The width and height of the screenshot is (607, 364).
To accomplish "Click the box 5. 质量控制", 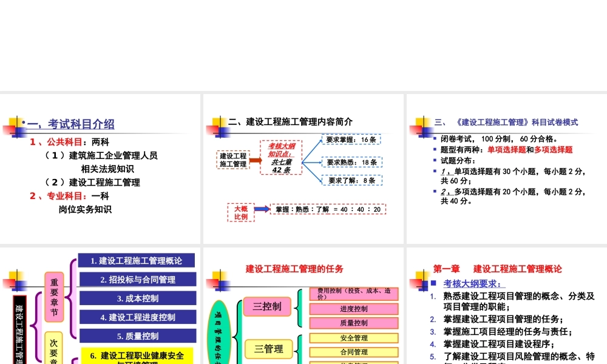I will point(138,336).
